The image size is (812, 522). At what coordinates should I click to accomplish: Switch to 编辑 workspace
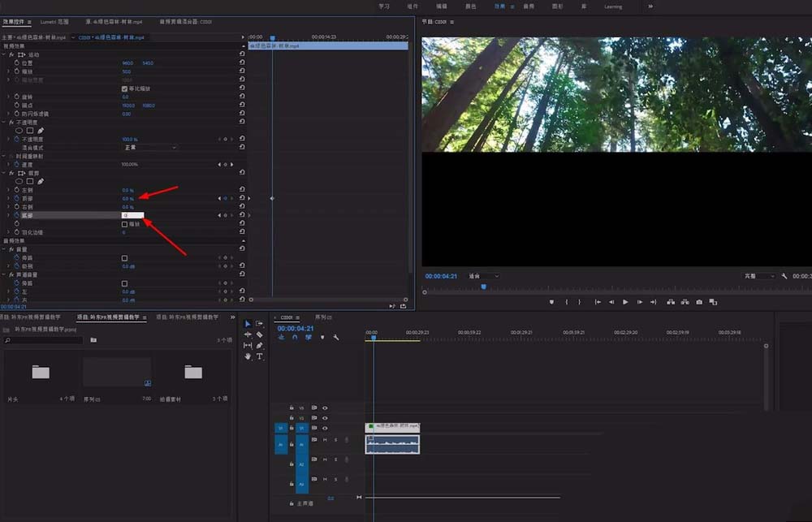(x=441, y=6)
